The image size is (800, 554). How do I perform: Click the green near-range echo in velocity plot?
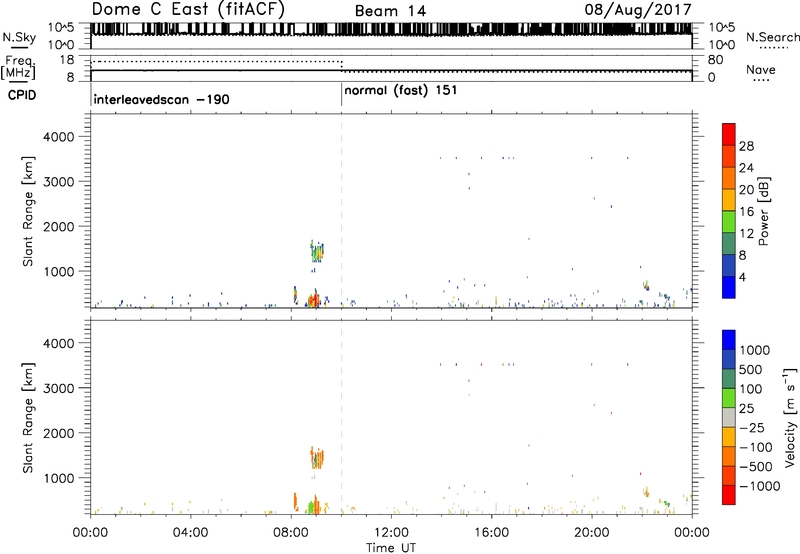click(x=311, y=508)
